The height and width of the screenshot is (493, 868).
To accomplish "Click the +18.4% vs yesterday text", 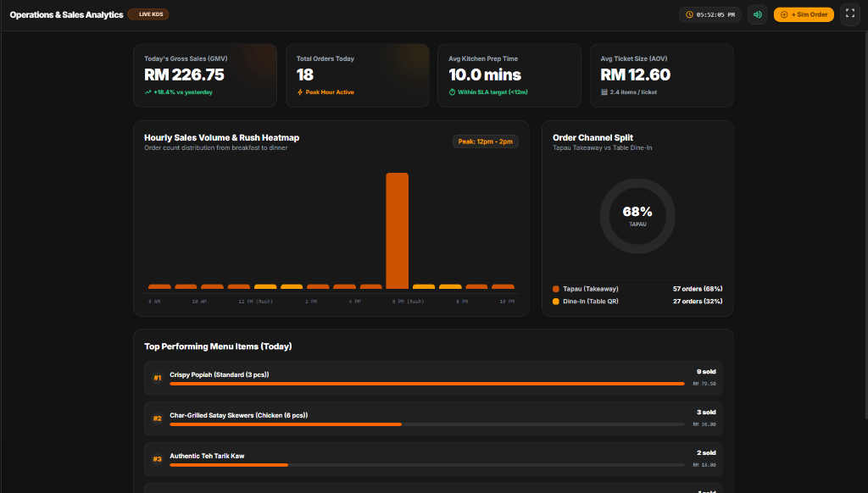I will click(183, 92).
